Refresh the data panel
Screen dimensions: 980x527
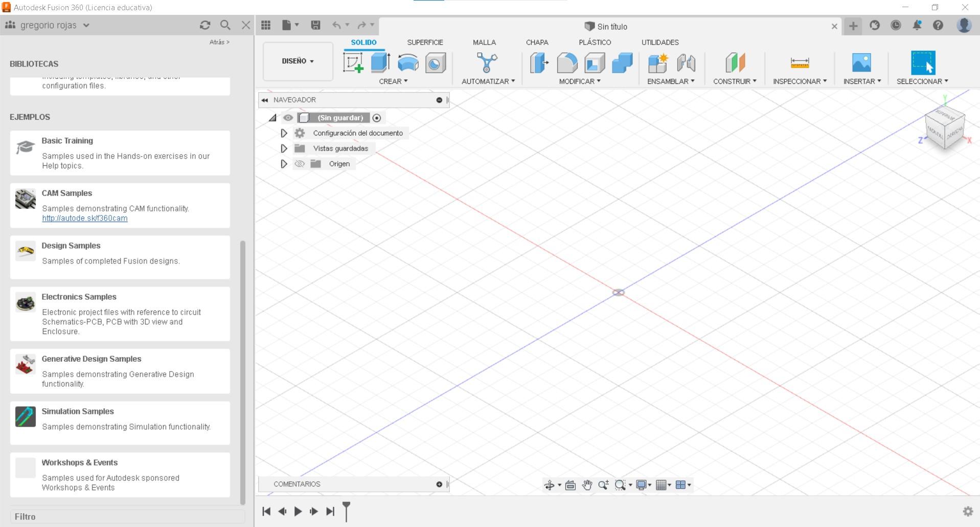click(x=205, y=25)
